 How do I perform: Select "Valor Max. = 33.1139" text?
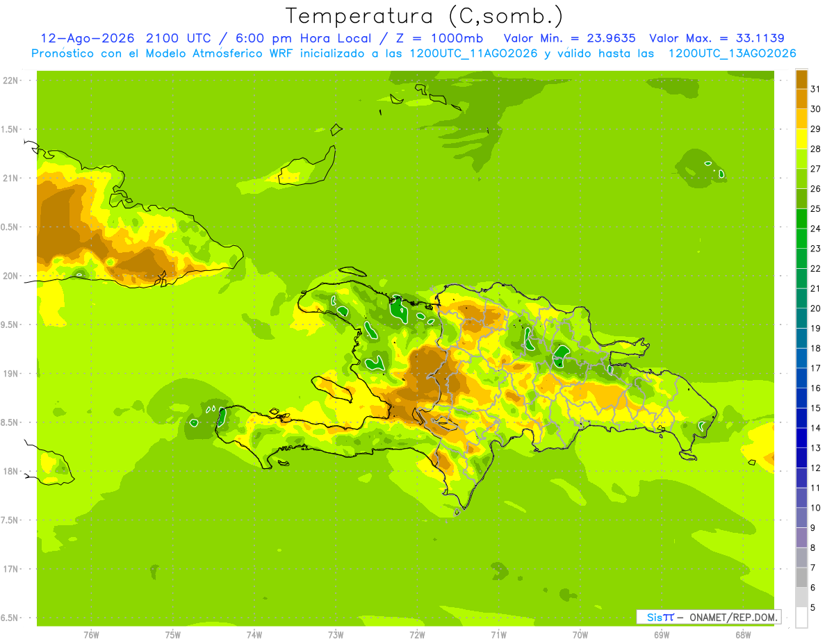[x=717, y=38]
